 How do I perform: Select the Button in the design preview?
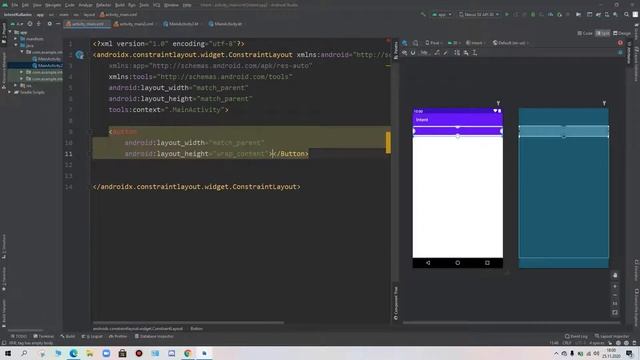pos(458,131)
